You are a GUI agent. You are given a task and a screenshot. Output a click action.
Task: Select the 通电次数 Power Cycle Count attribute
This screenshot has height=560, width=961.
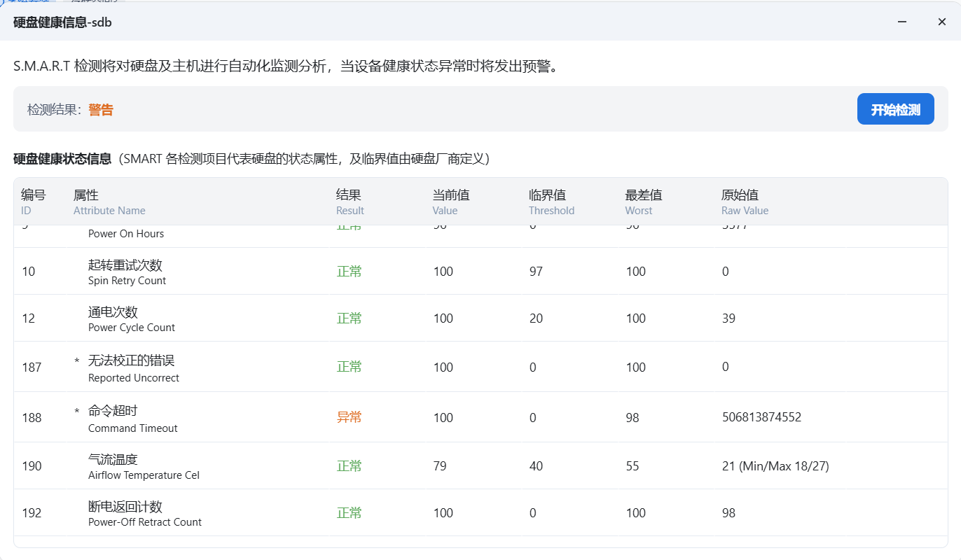coord(132,318)
